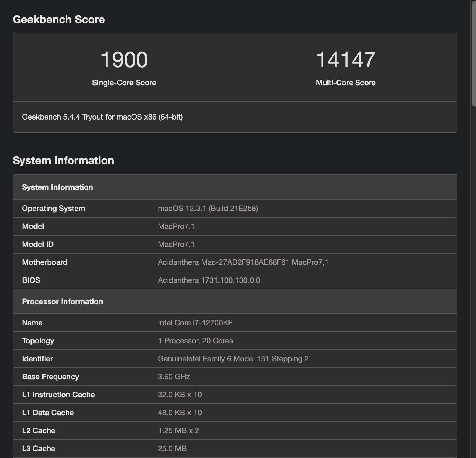
Task: Select 1 Processor, 20 Cores value
Action: [196, 341]
